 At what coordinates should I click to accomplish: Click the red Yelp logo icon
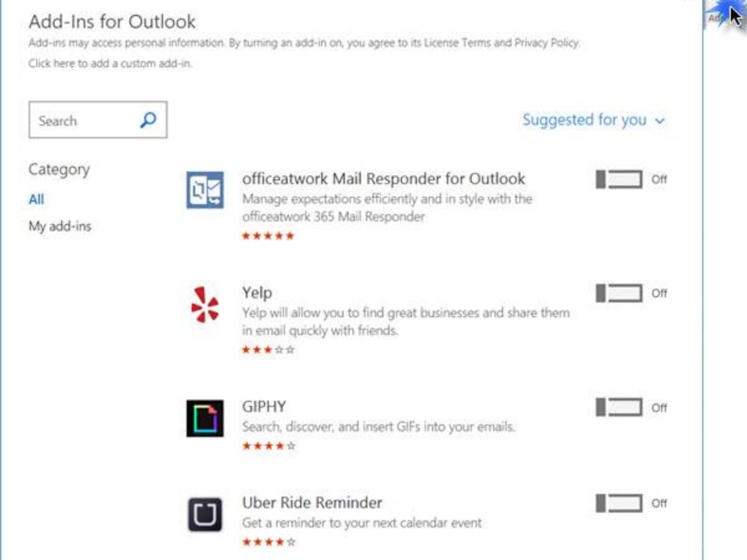tap(205, 304)
